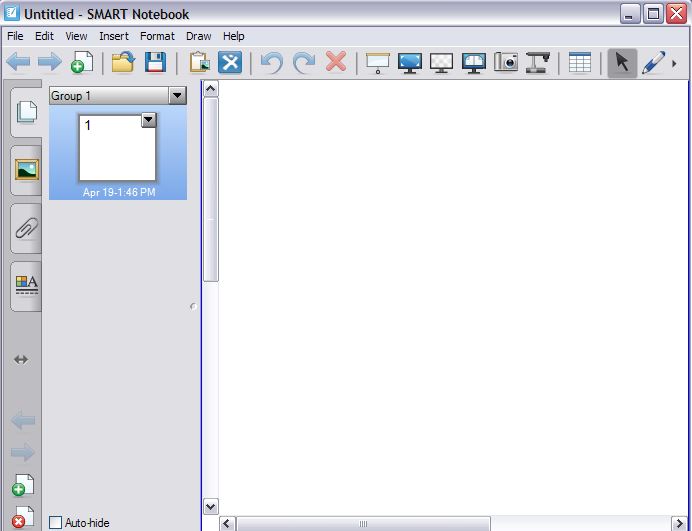Open the Format menu
Image resolution: width=692 pixels, height=531 pixels.
(157, 36)
